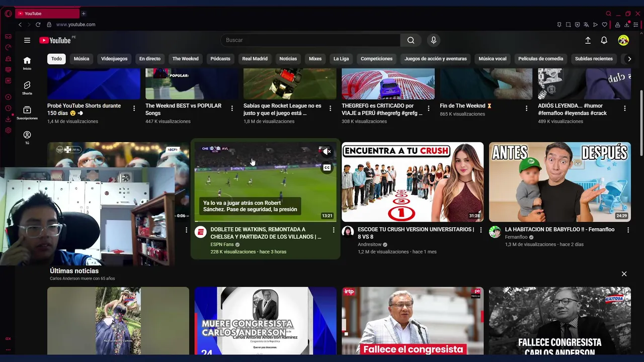
Task: Open Easy Setup sliders icon
Action: 635,25
